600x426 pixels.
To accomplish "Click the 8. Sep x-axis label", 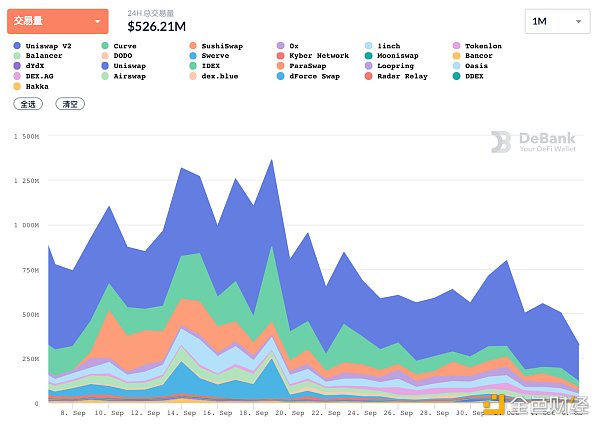I will tap(73, 413).
